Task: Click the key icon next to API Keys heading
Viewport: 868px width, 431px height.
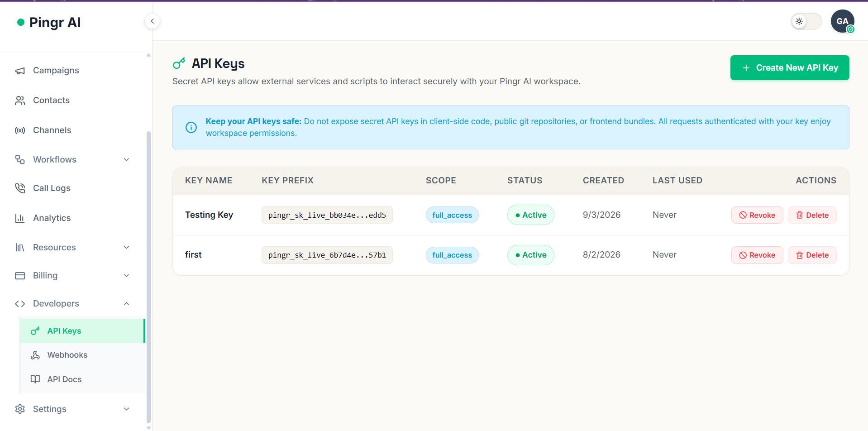Action: pos(179,63)
